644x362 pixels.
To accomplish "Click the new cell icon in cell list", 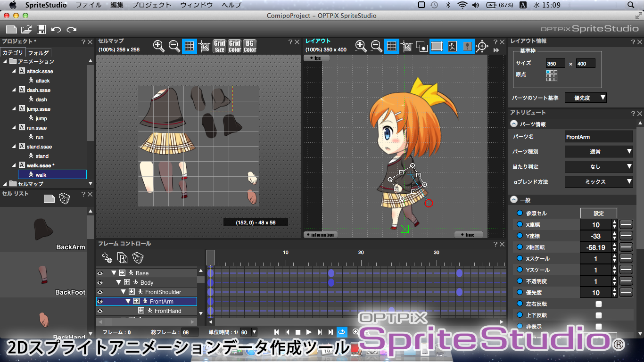I will coord(49,198).
